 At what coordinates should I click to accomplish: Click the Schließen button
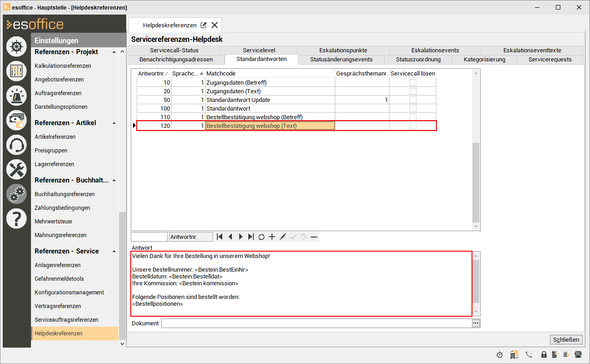[566, 339]
